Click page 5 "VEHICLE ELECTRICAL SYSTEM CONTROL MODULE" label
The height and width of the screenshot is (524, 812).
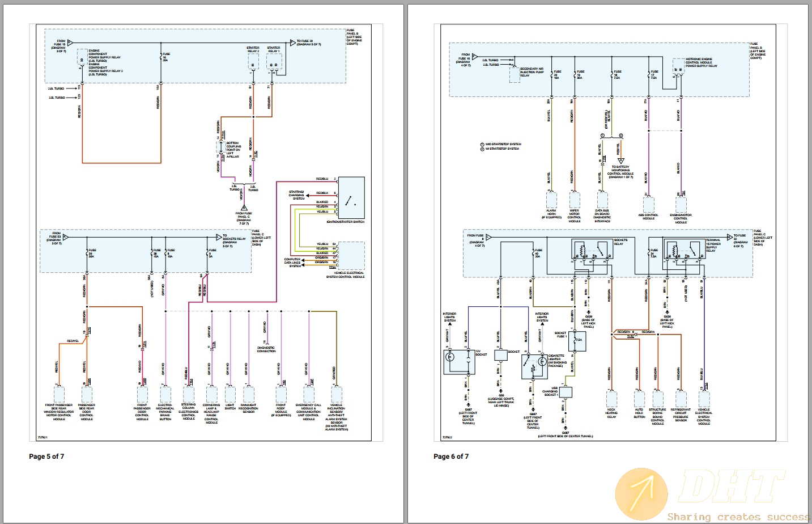345,275
